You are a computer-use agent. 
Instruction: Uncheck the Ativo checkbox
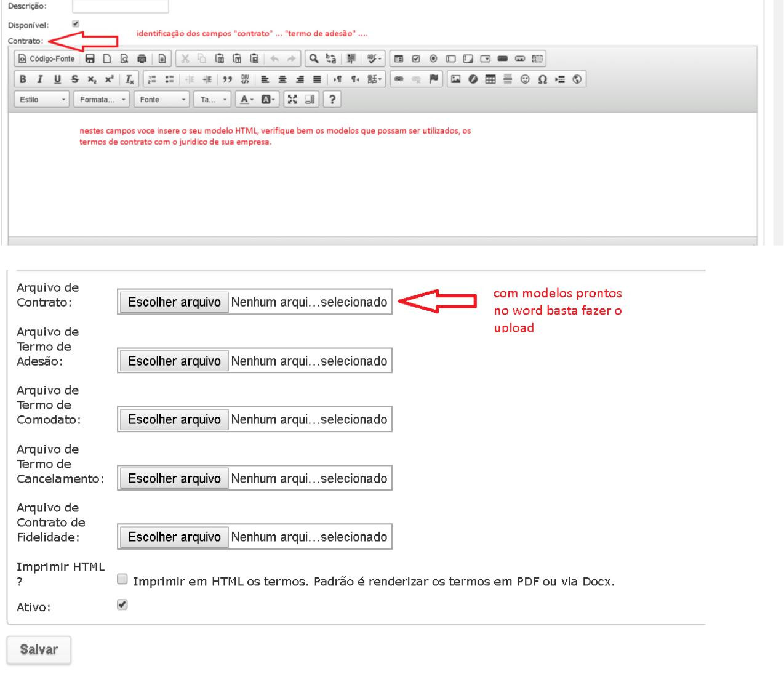click(122, 605)
